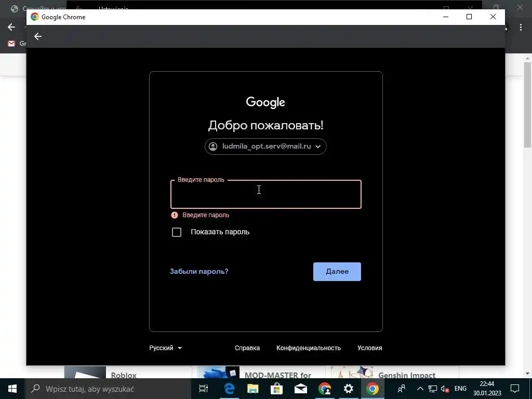Image resolution: width=532 pixels, height=399 pixels.
Task: Open the Mail app from the taskbar
Action: pyautogui.click(x=301, y=389)
